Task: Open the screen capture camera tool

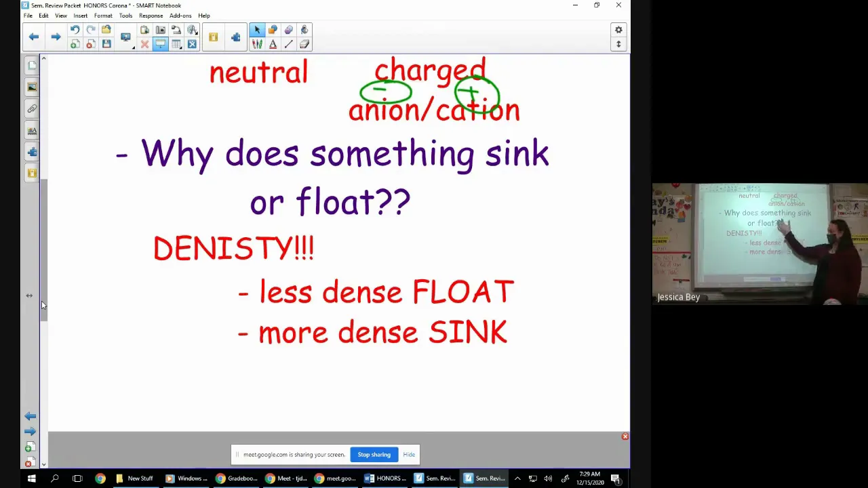Action: (160, 30)
